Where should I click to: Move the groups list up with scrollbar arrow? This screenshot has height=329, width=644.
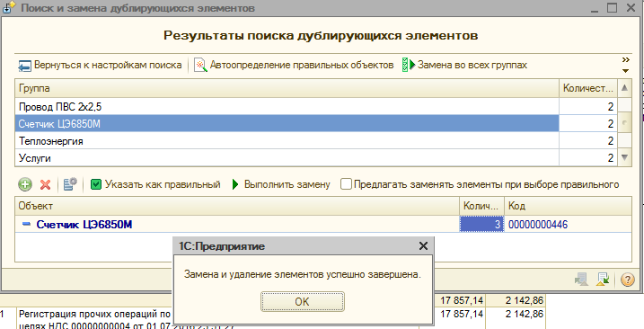(x=625, y=88)
